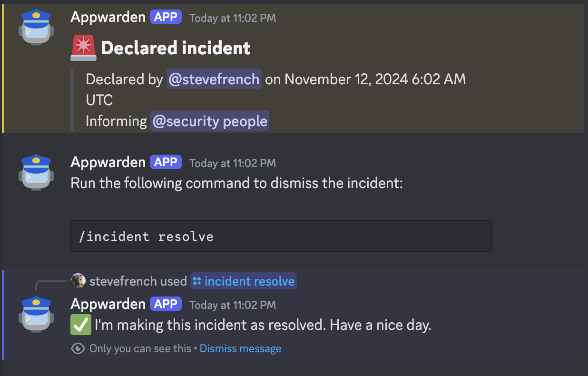Viewport: 588px width, 376px height.
Task: Click the eye icon next to ephemeral message notice
Action: coord(79,348)
